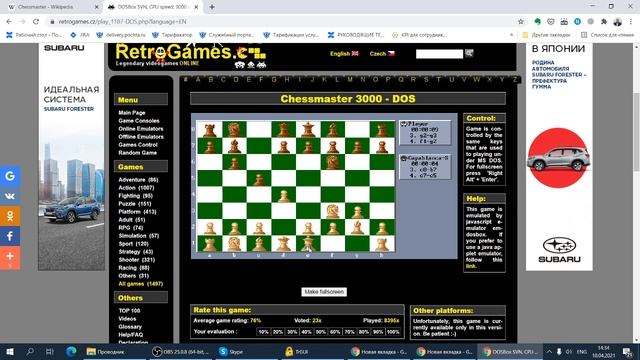Image resolution: width=640 pixels, height=360 pixels.
Task: Go back in browser history
Action: pyautogui.click(x=9, y=22)
